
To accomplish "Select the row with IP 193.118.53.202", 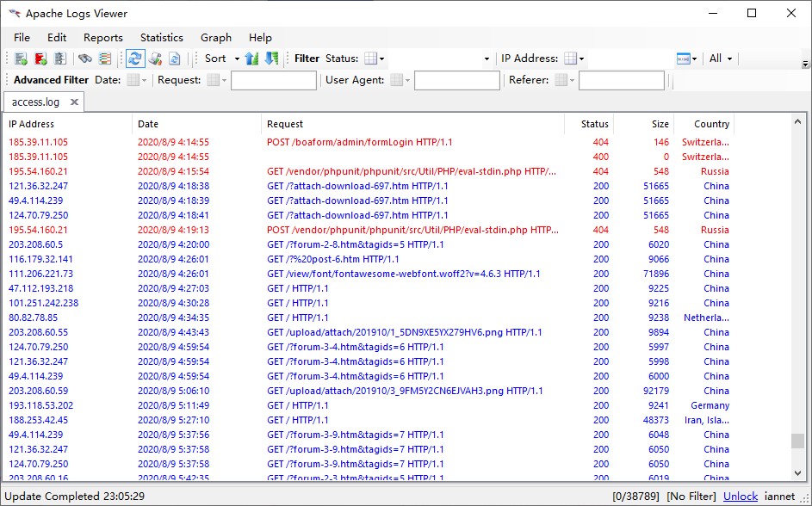I will pos(369,405).
